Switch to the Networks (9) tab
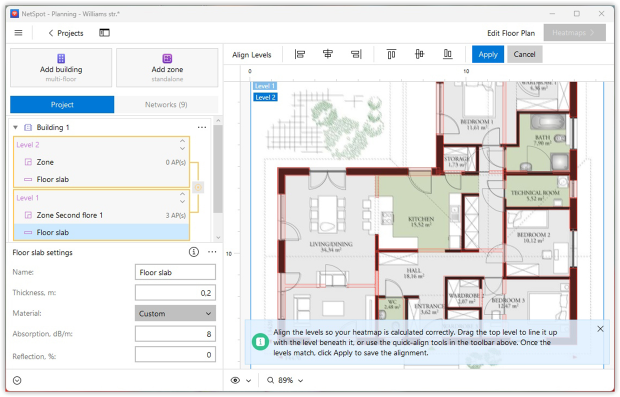Image resolution: width=620 pixels, height=397 pixels. (x=166, y=105)
